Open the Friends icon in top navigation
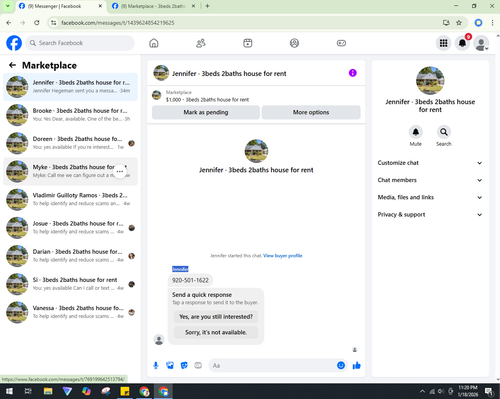The height and width of the screenshot is (399, 500). [x=201, y=43]
